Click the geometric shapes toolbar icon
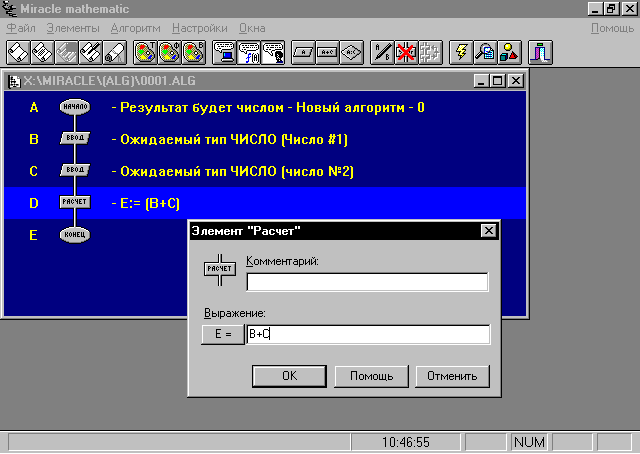Image resolution: width=640 pixels, height=454 pixels. (x=510, y=50)
